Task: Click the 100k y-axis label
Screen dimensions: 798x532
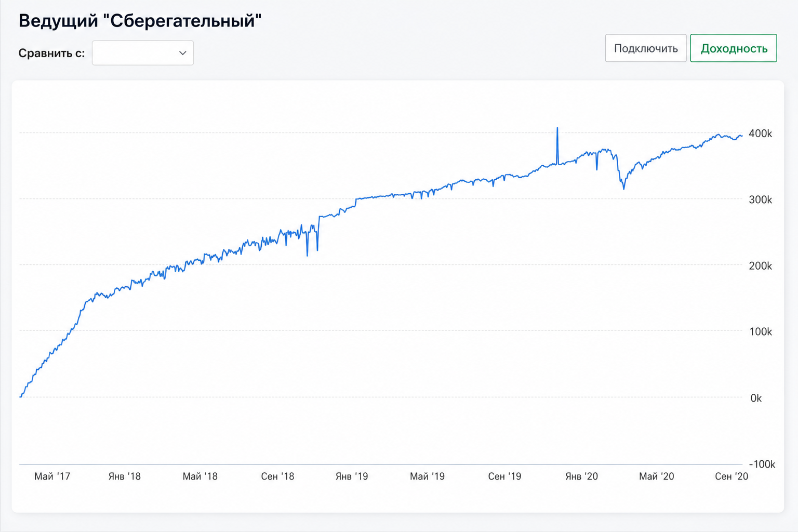Action: [x=760, y=331]
